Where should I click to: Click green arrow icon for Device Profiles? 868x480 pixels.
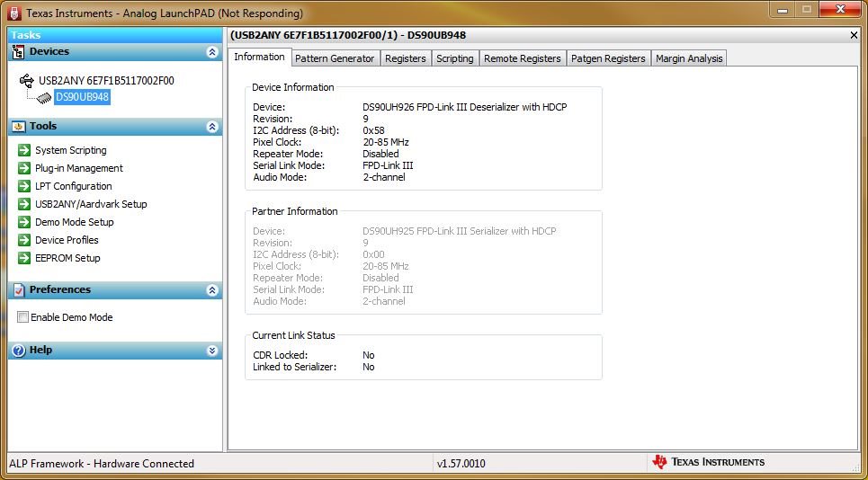pyautogui.click(x=23, y=240)
